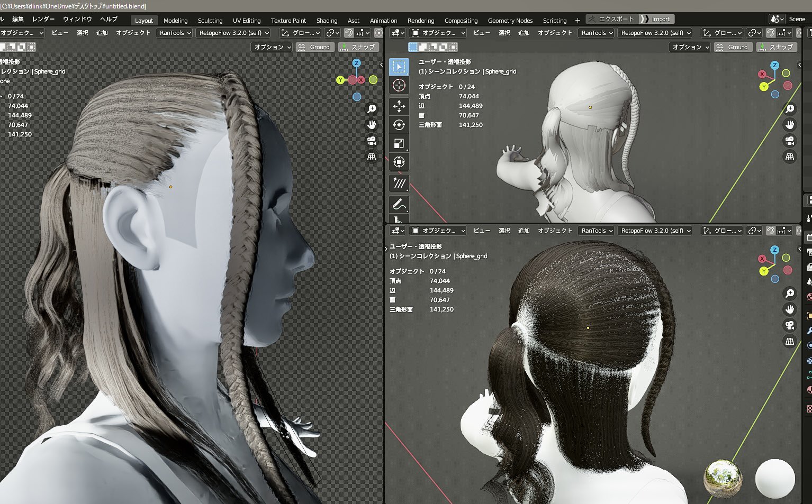Switch to the UV Editing workspace tab
The height and width of the screenshot is (504, 812).
coord(247,21)
